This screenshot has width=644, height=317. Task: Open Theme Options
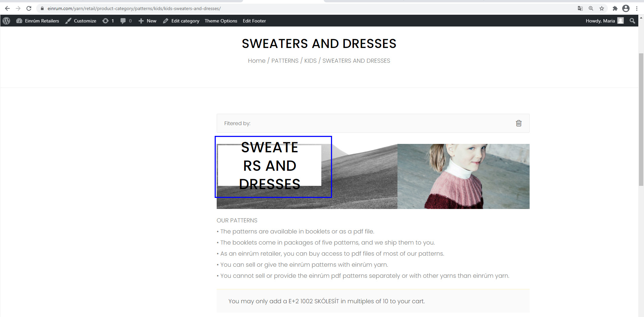pos(221,21)
